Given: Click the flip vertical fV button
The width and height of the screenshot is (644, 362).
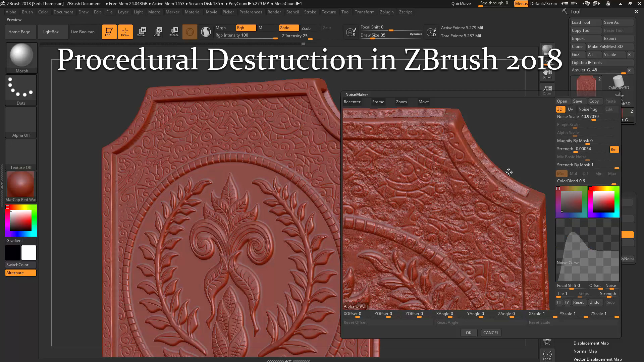Looking at the screenshot, I should [x=567, y=302].
